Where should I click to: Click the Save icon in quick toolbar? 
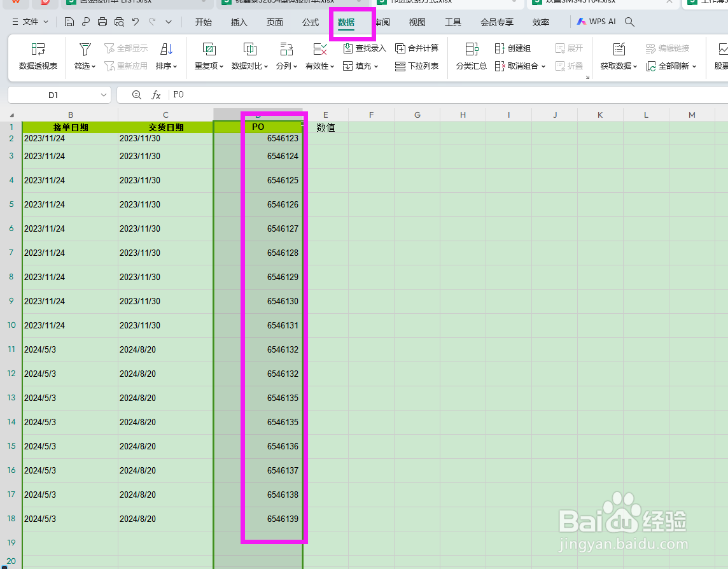(69, 22)
